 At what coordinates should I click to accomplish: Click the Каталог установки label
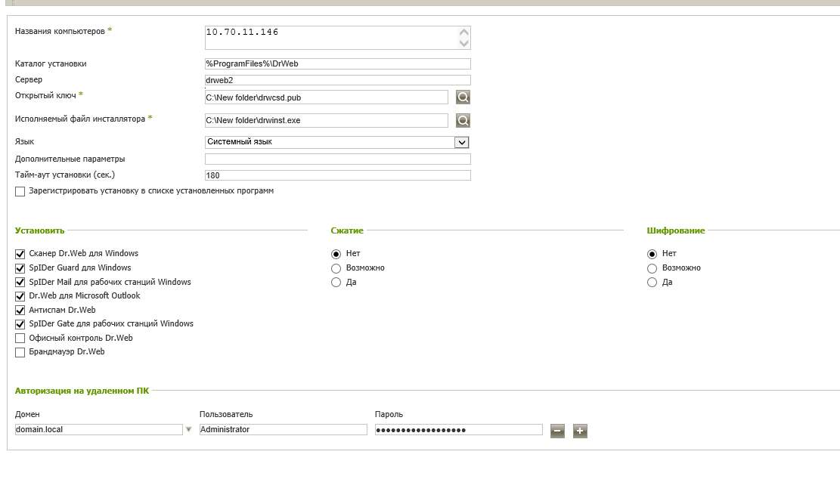(51, 63)
